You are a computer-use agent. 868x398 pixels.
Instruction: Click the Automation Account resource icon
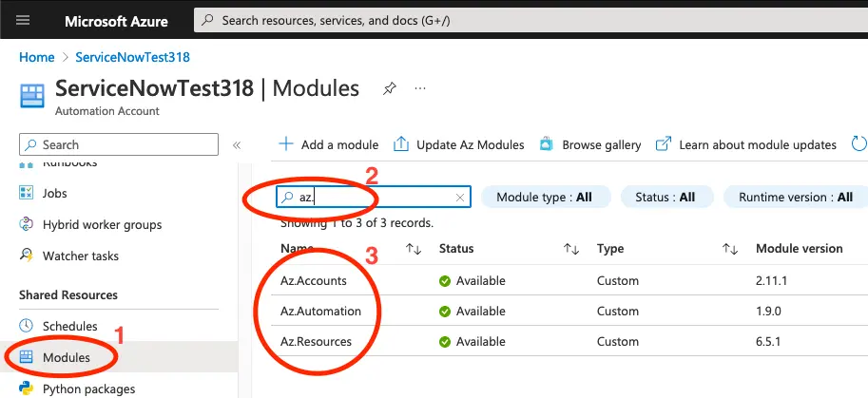[x=32, y=95]
